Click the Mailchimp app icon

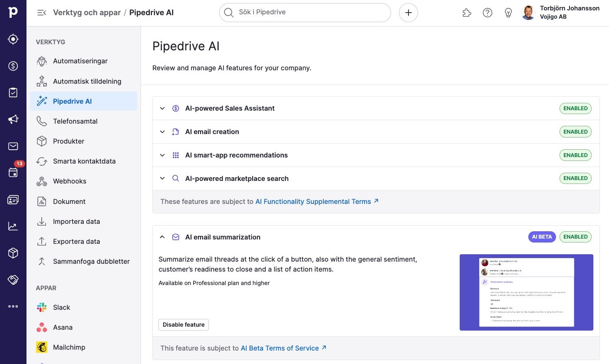[42, 348]
